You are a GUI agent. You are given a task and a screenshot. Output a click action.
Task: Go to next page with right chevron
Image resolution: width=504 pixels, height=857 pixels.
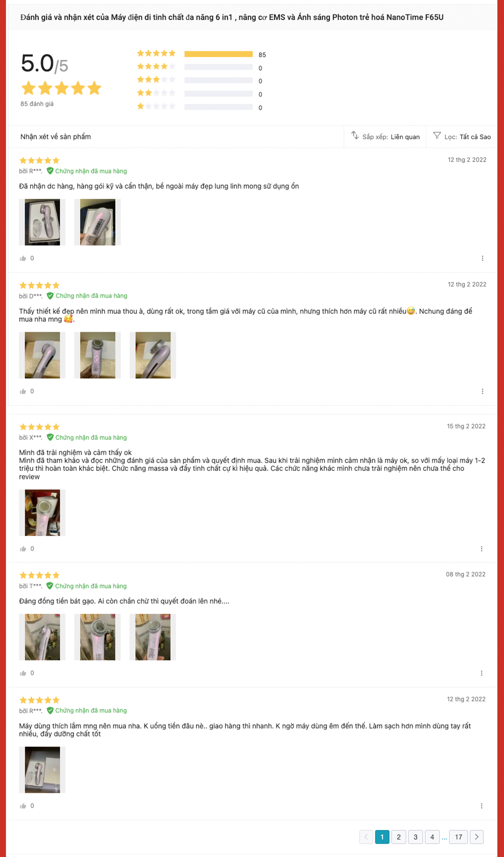(477, 837)
